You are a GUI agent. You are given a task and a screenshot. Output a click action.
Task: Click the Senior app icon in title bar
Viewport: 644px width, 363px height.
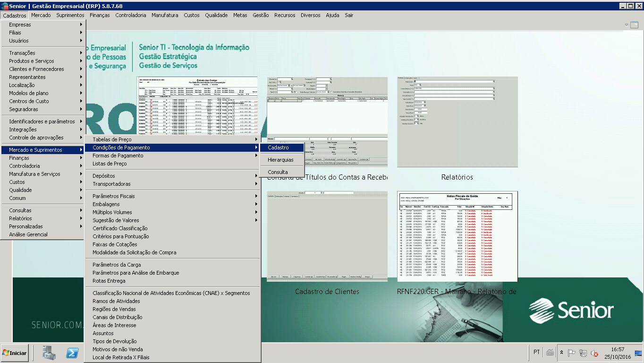click(x=4, y=6)
